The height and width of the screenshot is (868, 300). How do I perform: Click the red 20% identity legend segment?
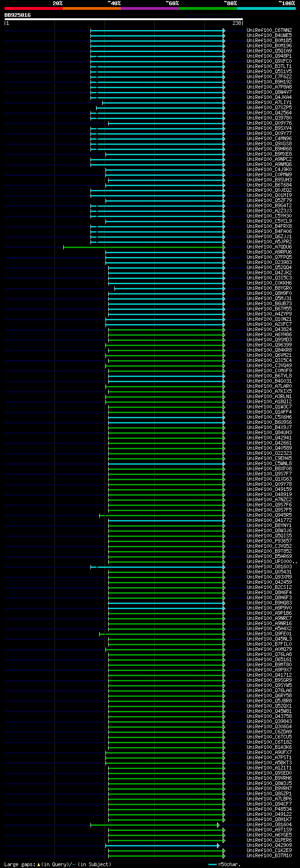[x=34, y=8]
